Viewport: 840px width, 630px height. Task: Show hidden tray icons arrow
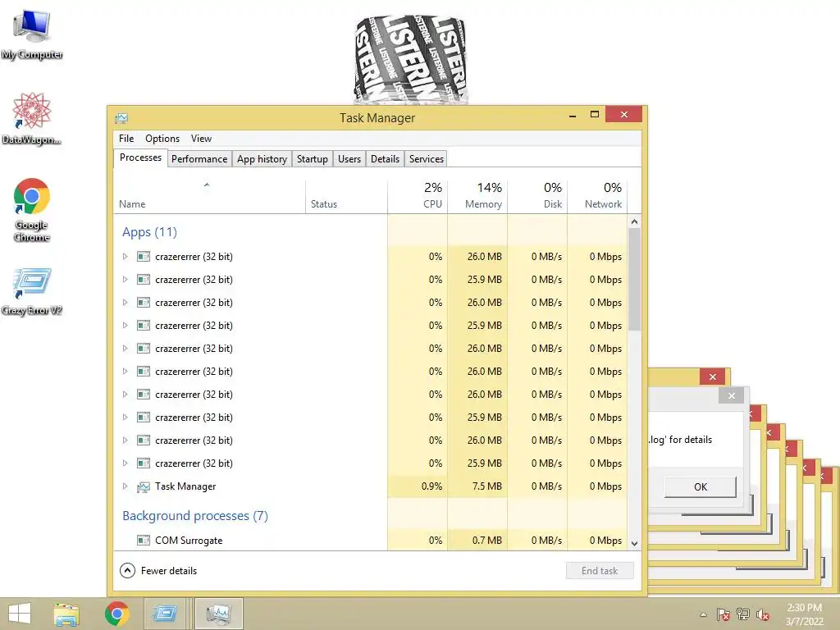pyautogui.click(x=703, y=614)
